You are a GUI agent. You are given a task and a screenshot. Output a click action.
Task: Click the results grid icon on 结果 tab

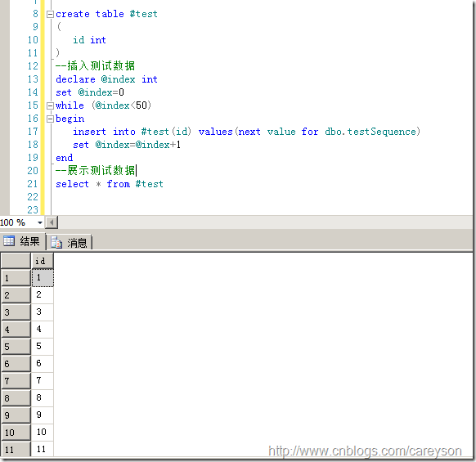9,241
